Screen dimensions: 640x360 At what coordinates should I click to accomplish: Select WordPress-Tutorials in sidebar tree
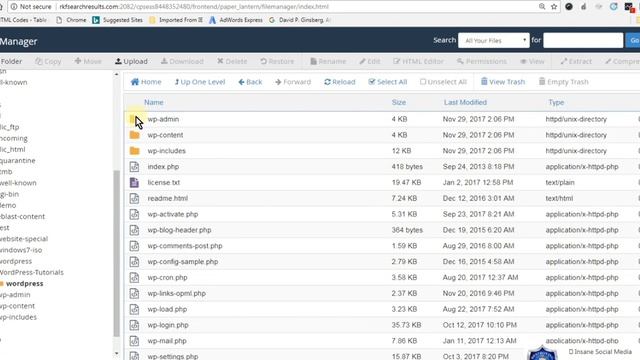coord(31,272)
